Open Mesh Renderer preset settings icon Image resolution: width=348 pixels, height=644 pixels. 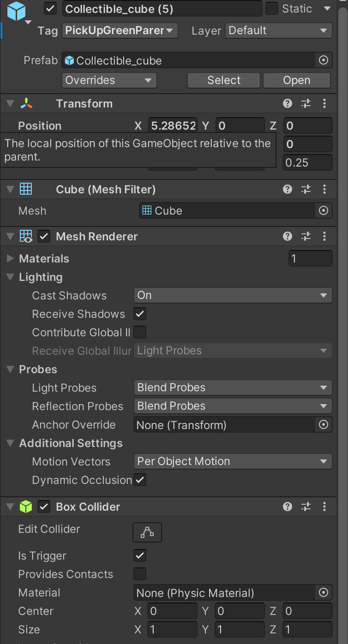click(x=306, y=237)
